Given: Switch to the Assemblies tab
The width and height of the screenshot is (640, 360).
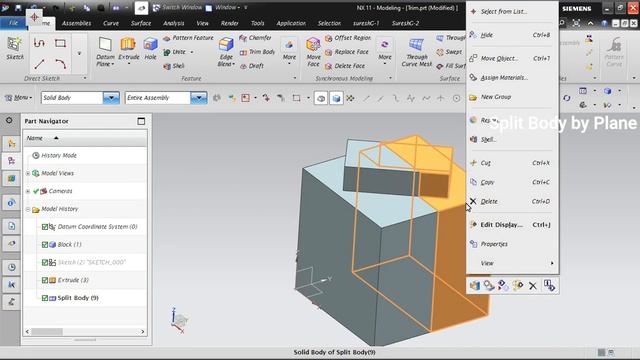Looking at the screenshot, I should pos(76,23).
